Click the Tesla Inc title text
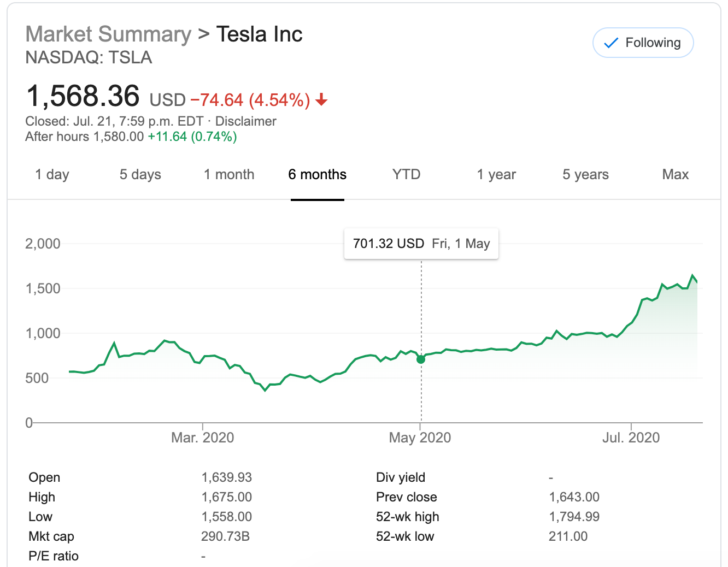 tap(259, 34)
